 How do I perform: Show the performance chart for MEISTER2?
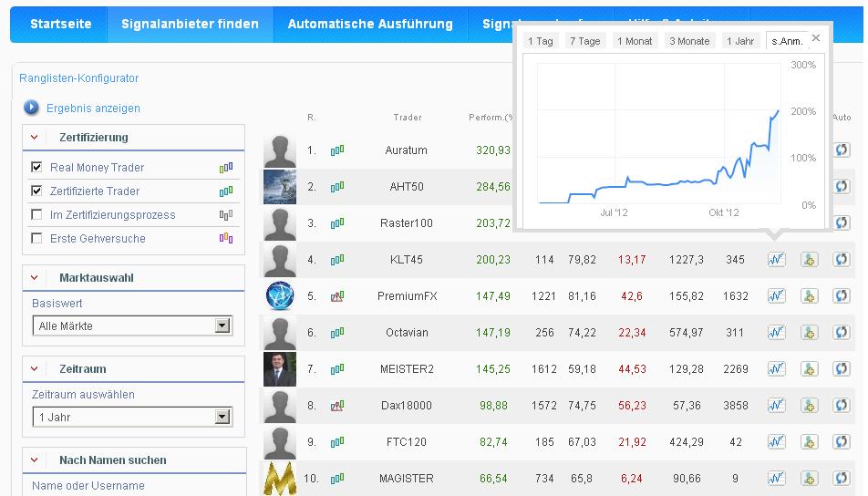click(x=776, y=369)
